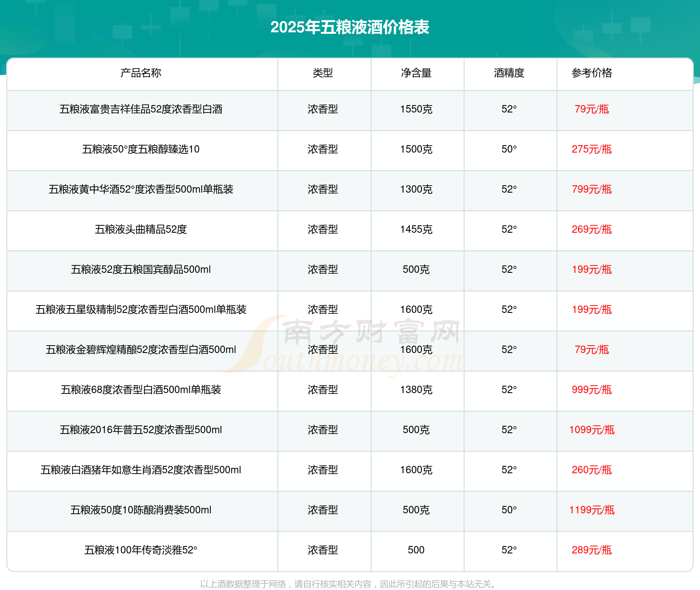Select product name 五粮液68度浓香型白酒500ml单瓶装
Screen dimensions: 700x590
(141, 390)
